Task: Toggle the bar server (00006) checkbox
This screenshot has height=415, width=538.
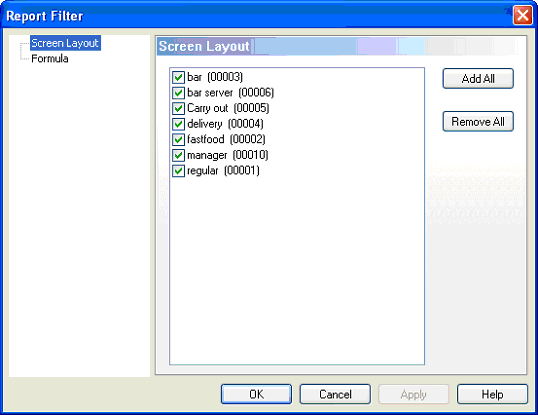Action: [x=178, y=93]
